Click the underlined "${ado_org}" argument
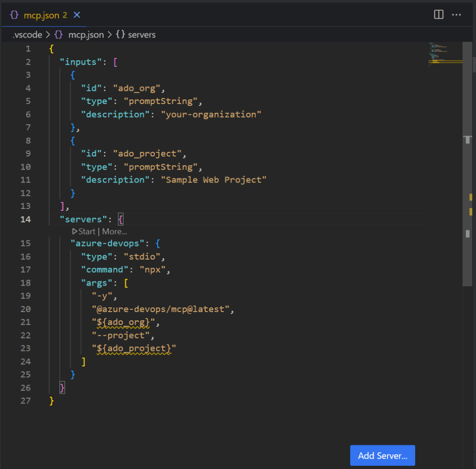Screen dimensions: 476x469 123,322
